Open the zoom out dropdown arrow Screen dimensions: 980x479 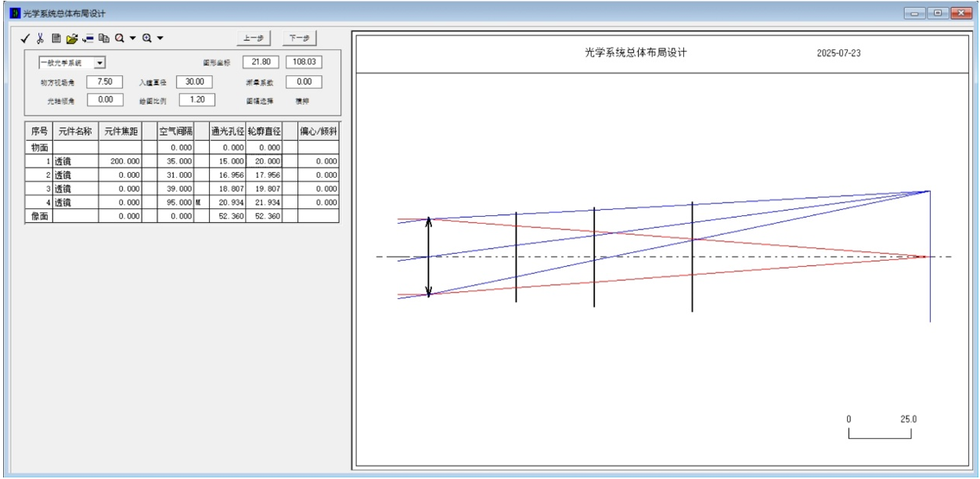132,38
